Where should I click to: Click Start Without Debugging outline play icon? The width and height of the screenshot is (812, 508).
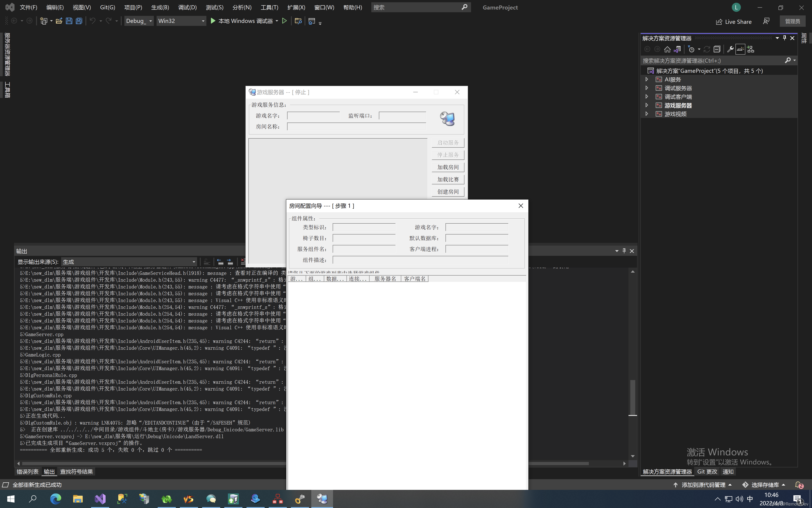(x=285, y=21)
